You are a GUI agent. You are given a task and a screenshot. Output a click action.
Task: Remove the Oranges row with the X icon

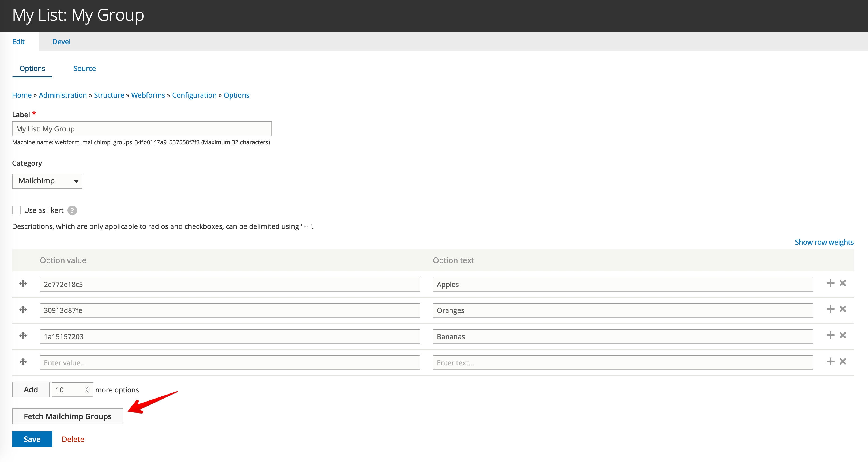pyautogui.click(x=843, y=309)
